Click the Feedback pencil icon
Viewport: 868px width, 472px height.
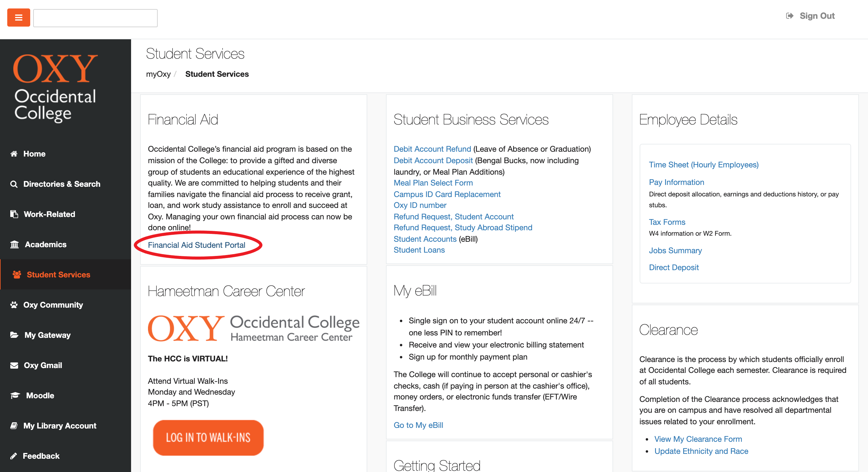coord(14,456)
